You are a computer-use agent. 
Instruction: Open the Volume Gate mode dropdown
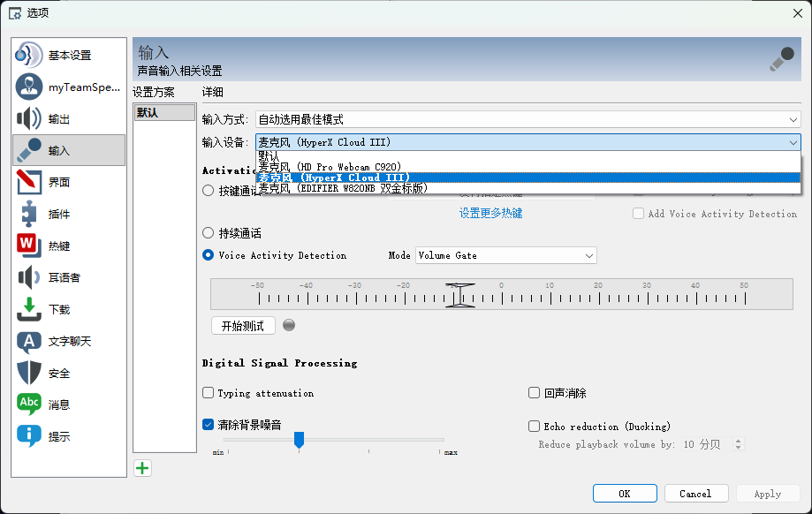[506, 255]
